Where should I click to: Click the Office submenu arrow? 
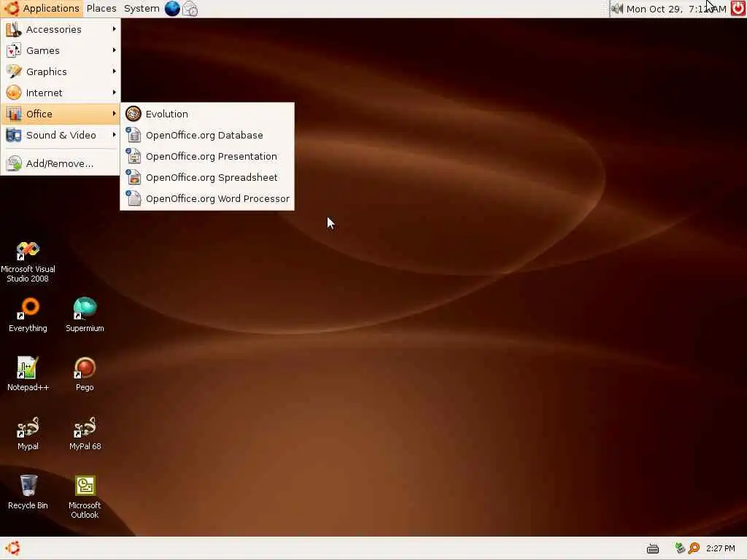[115, 113]
